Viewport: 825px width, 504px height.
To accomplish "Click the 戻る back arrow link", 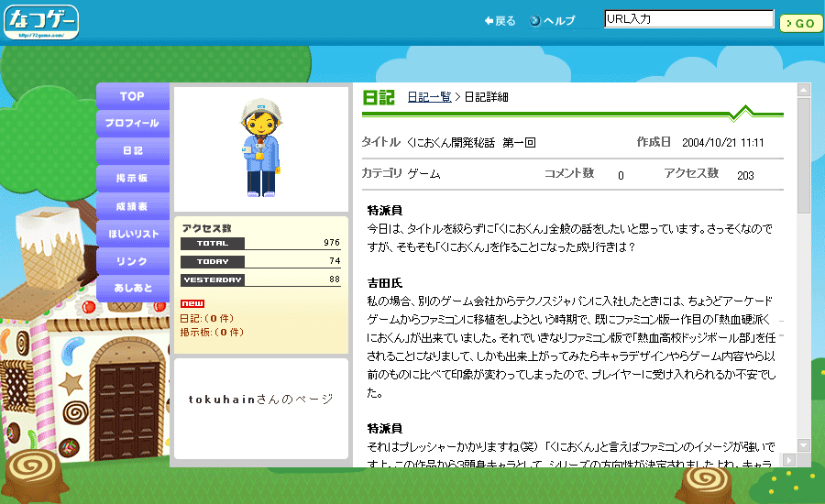I will tap(500, 21).
